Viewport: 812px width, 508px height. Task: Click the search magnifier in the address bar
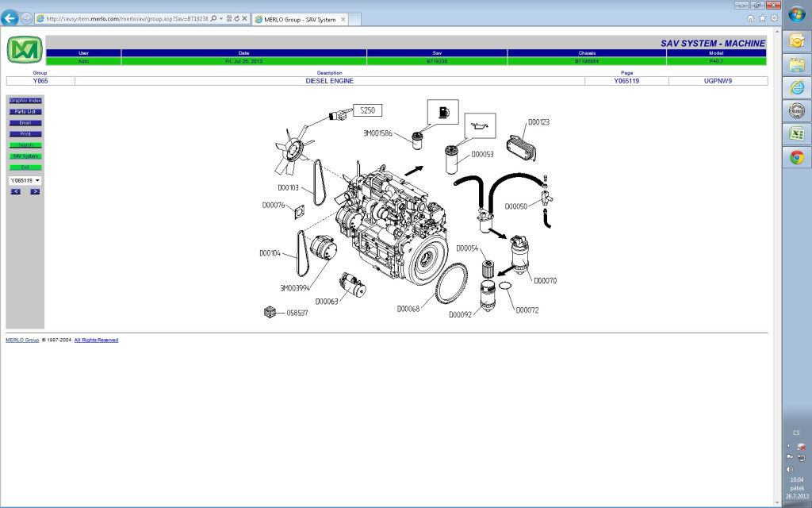[x=213, y=19]
